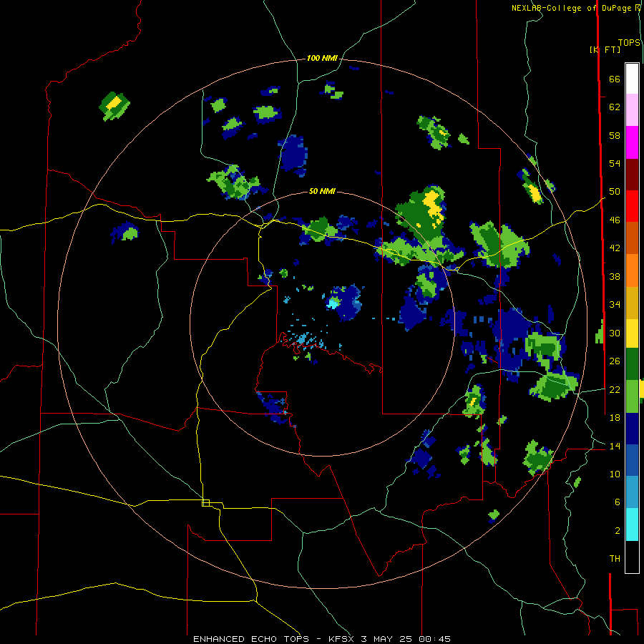Click the ENHANCED ECHO TOPS caption text
Image resolution: width=644 pixels, height=644 pixels.
[251, 639]
